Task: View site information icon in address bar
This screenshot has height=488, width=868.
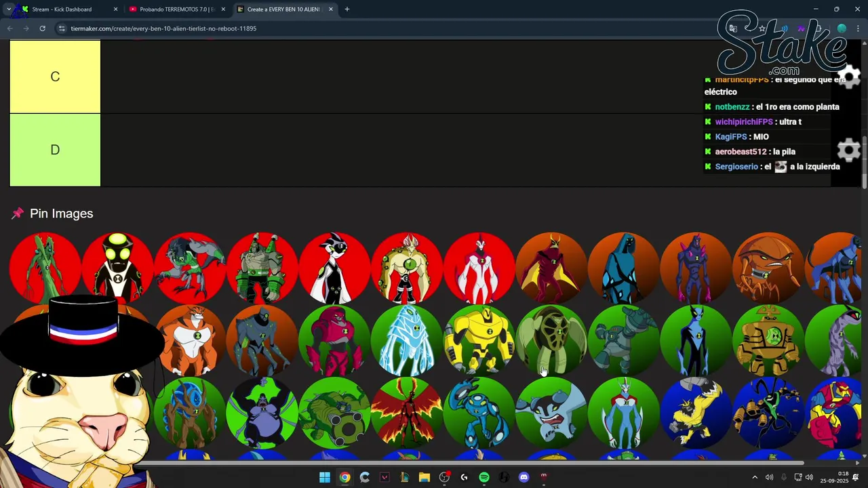Action: pyautogui.click(x=61, y=28)
